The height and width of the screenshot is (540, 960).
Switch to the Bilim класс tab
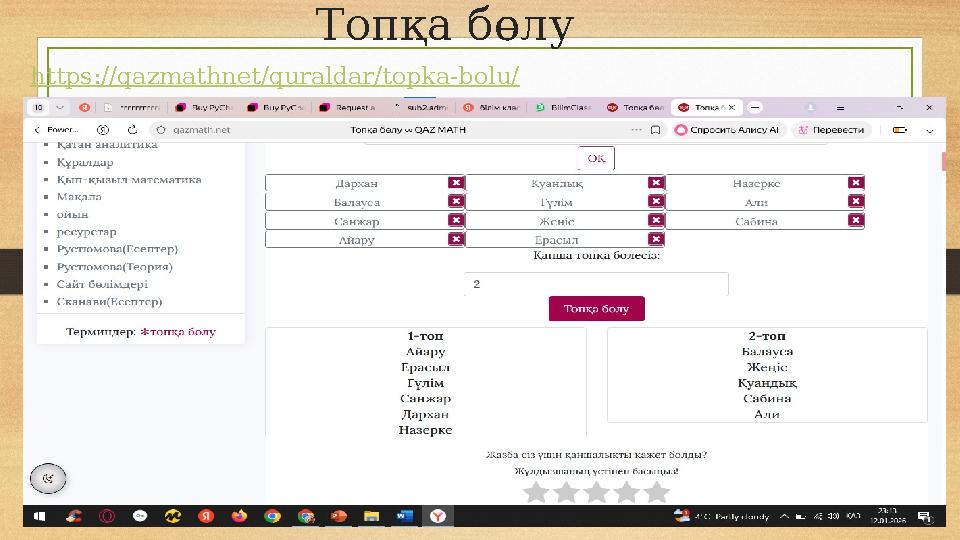(x=493, y=107)
